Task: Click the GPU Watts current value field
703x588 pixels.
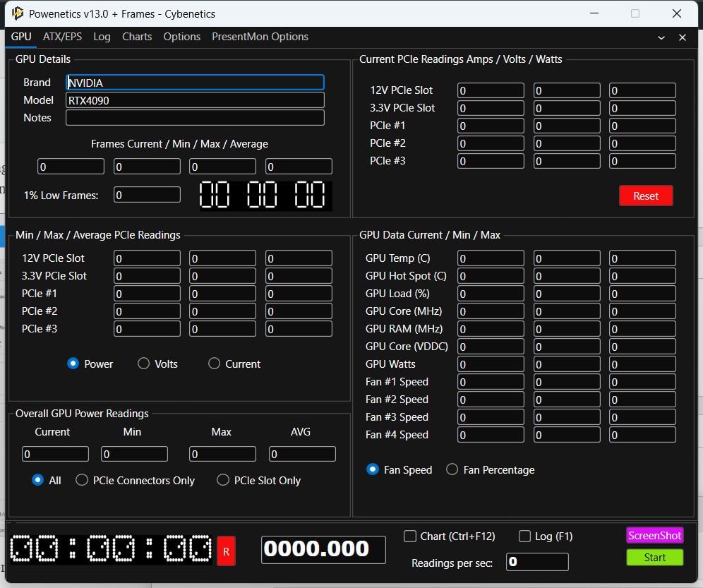Action: tap(491, 364)
